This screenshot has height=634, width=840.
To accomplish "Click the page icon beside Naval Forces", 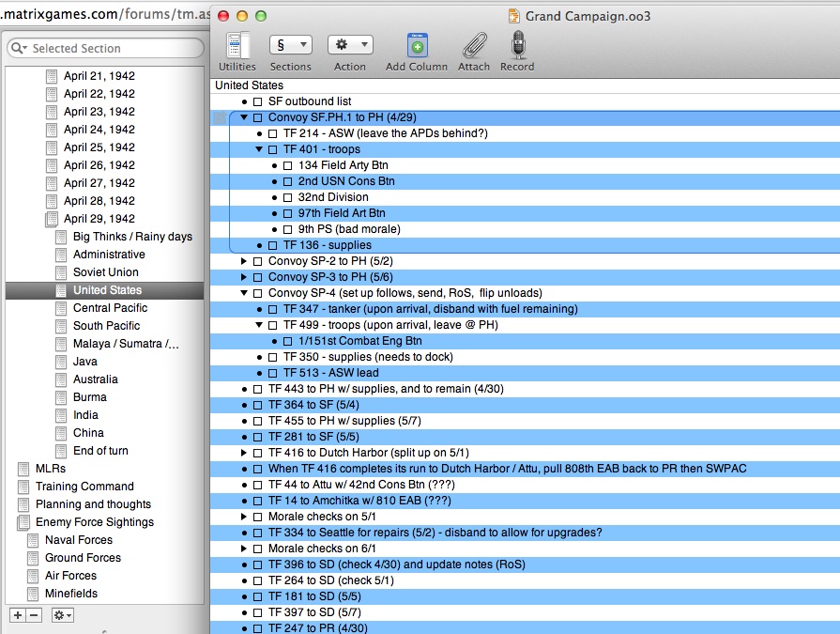I will tap(33, 540).
